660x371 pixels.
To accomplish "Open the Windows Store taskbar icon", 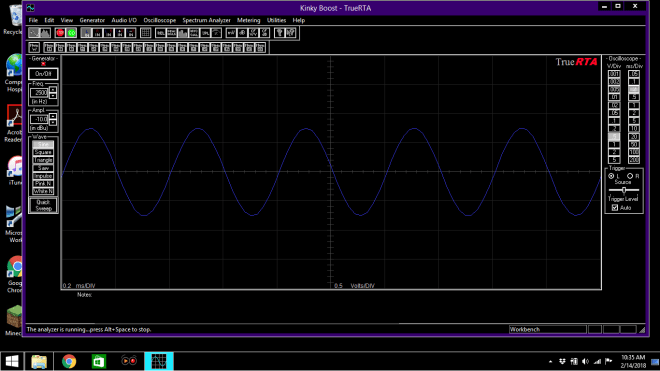I will click(x=99, y=361).
